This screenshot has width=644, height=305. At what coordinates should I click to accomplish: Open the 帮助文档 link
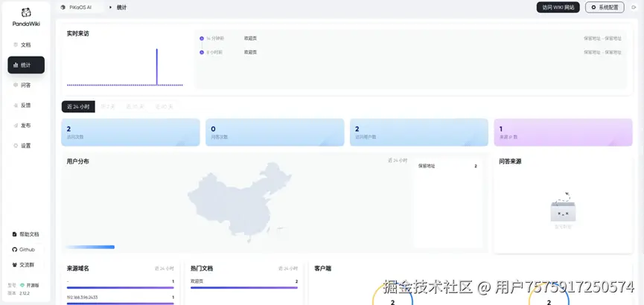[x=26, y=234]
